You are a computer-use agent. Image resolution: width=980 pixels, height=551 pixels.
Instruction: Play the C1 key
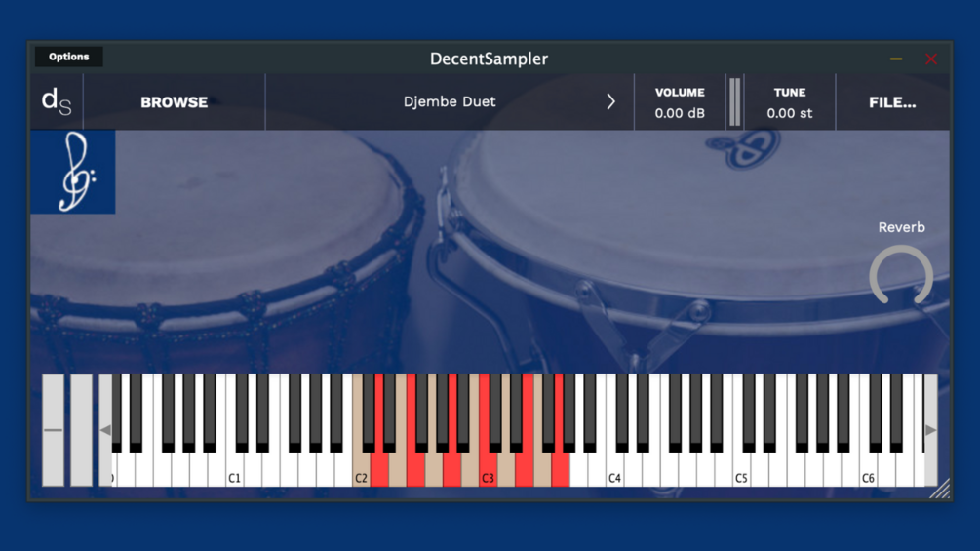click(235, 470)
